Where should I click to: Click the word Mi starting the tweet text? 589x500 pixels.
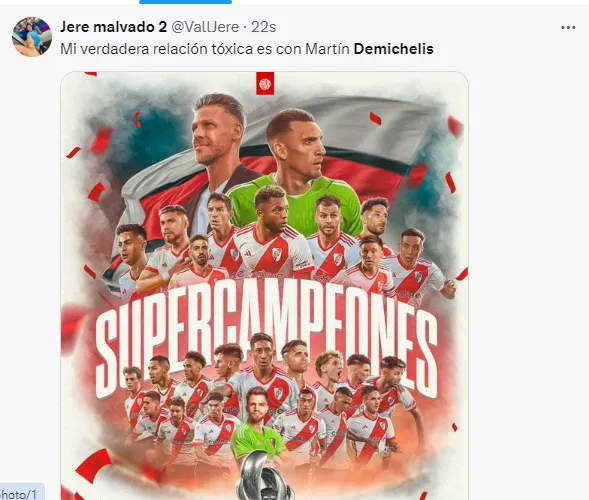tap(68, 49)
